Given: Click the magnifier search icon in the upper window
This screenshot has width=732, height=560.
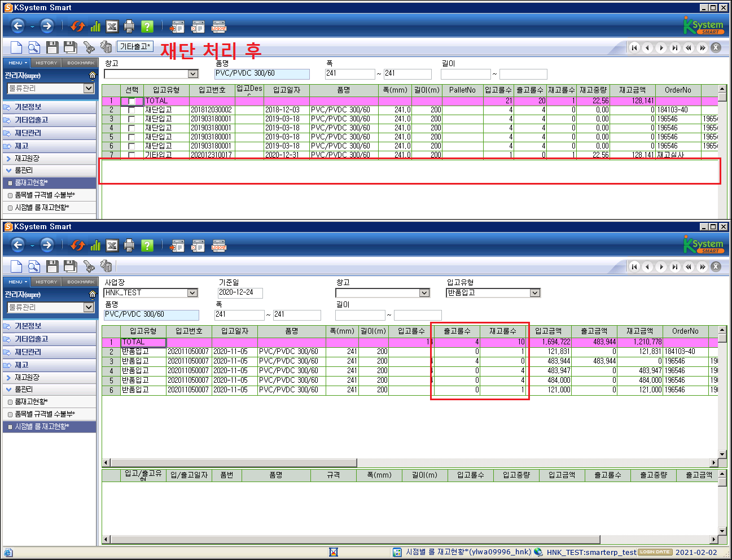Looking at the screenshot, I should pyautogui.click(x=34, y=47).
